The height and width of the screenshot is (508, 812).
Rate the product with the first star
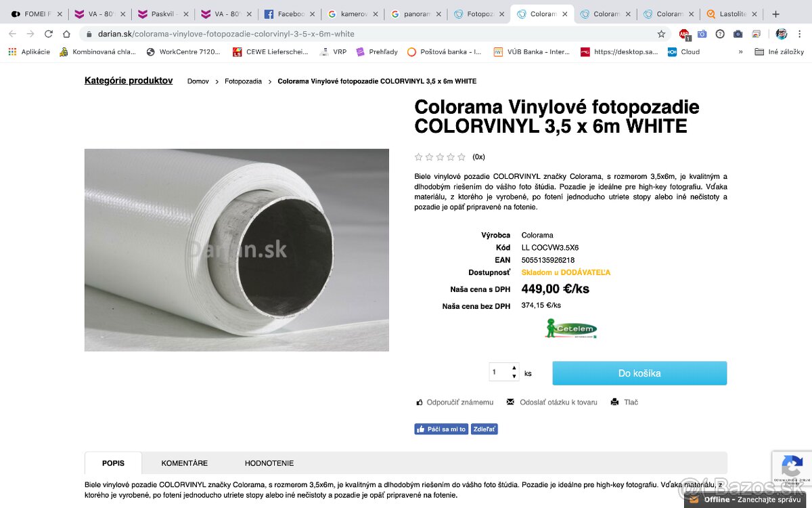tap(418, 157)
